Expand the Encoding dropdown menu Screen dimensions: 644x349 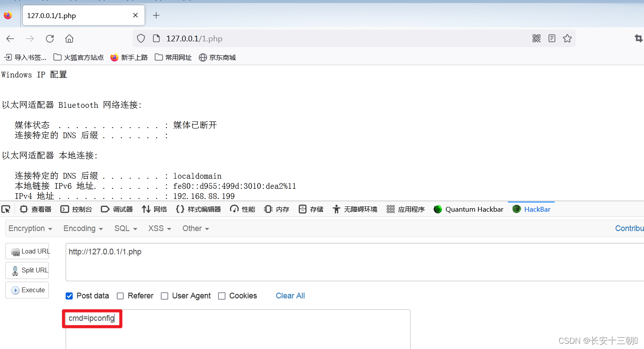tap(83, 228)
